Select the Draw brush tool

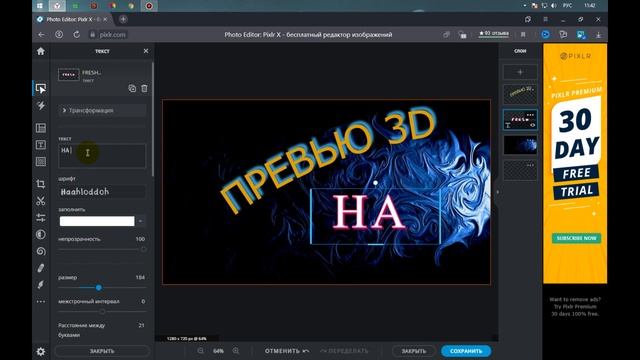[x=41, y=284]
